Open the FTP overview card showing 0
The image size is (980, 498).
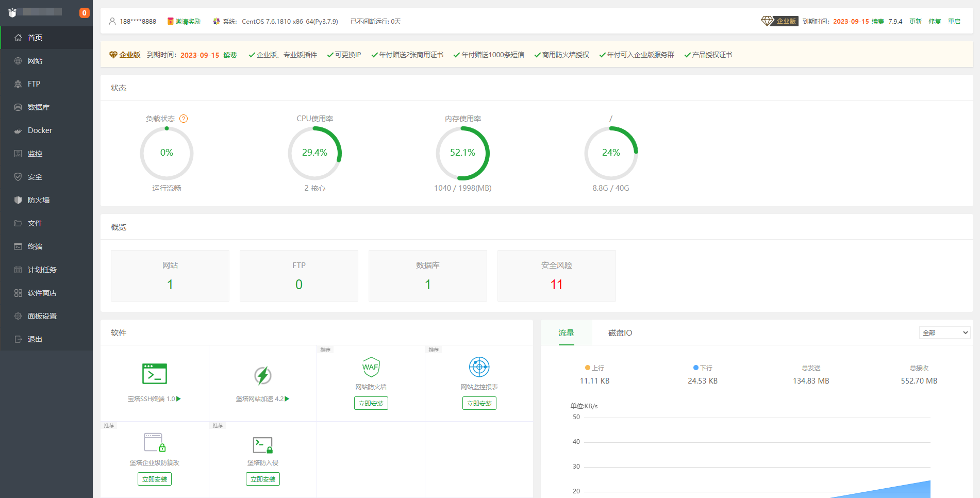point(299,276)
